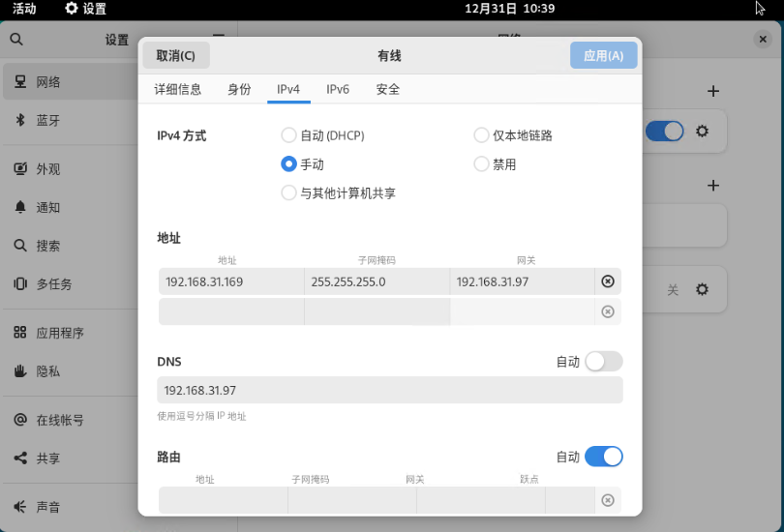Delete the empty second address row
784x532 pixels.
pyautogui.click(x=608, y=311)
